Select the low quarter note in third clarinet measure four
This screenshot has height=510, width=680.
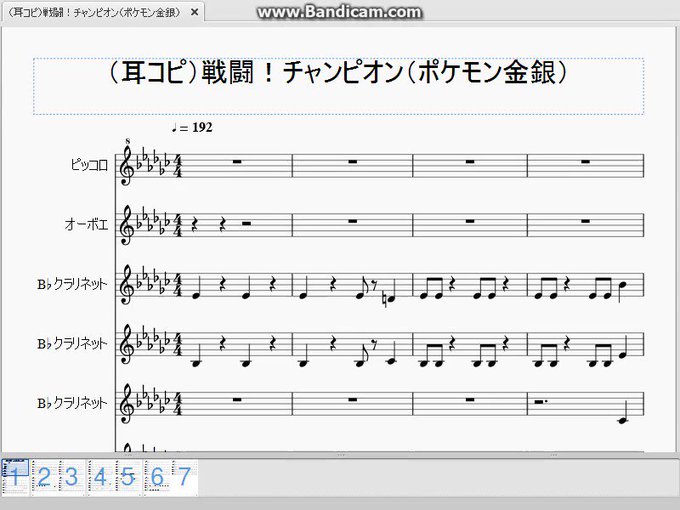623,413
